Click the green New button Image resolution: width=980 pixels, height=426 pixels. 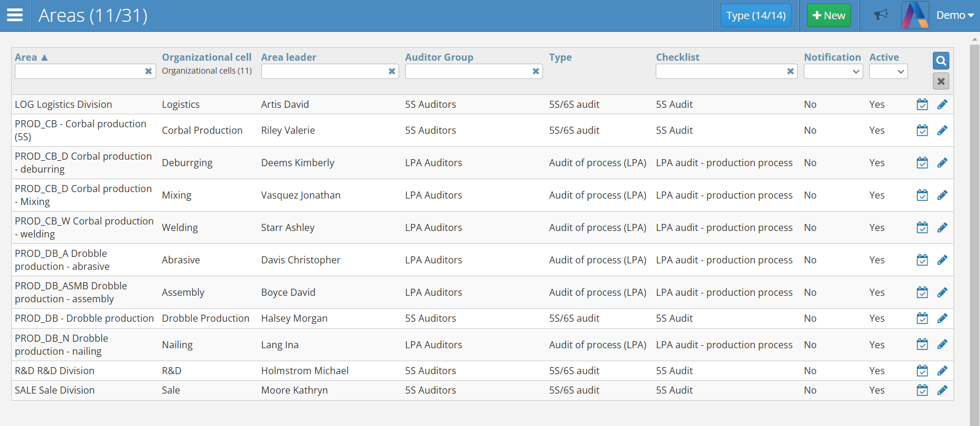coord(828,15)
